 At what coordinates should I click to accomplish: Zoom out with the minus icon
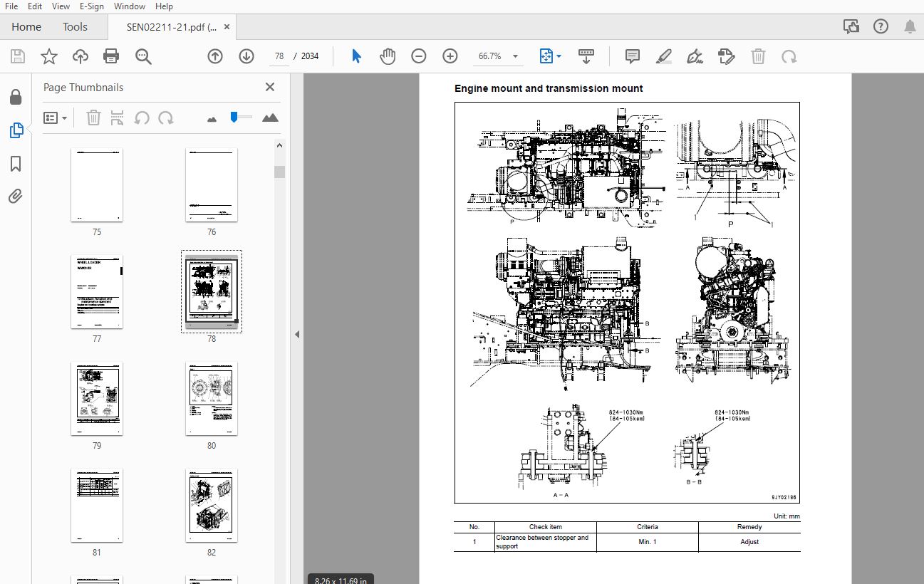[419, 56]
